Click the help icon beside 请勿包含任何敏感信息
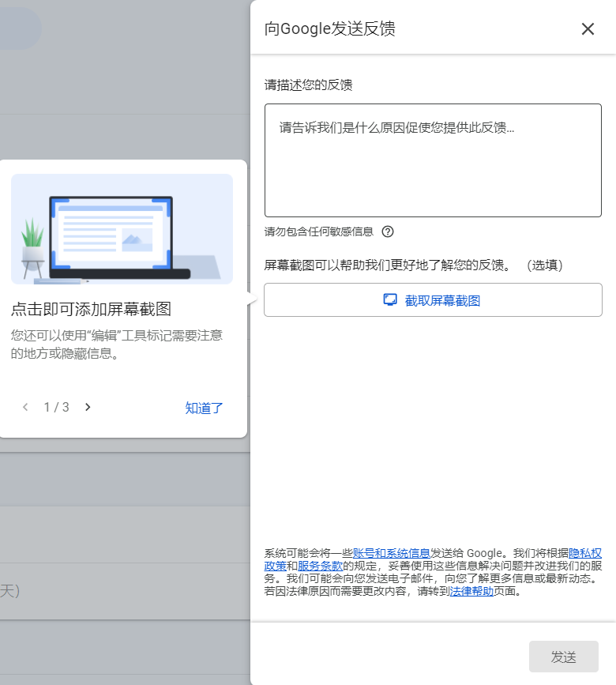This screenshot has width=616, height=685. click(x=387, y=231)
